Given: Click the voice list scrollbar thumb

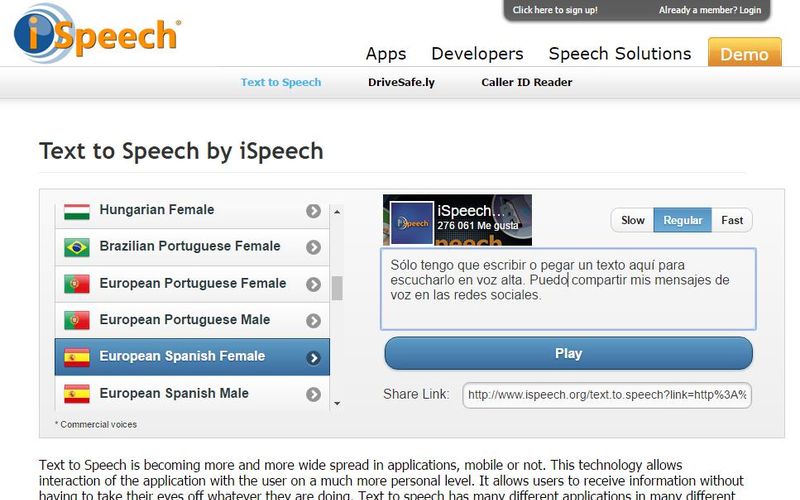Looking at the screenshot, I should pyautogui.click(x=337, y=288).
